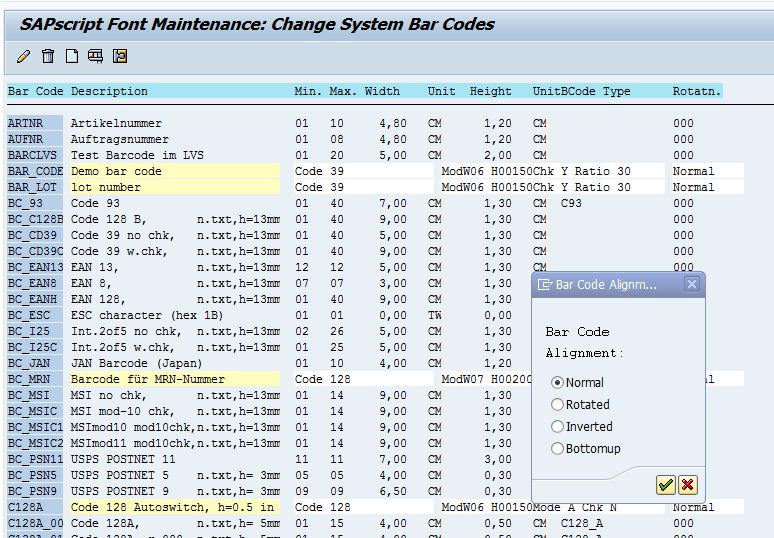Select the BC_CD39C entry

[35, 251]
